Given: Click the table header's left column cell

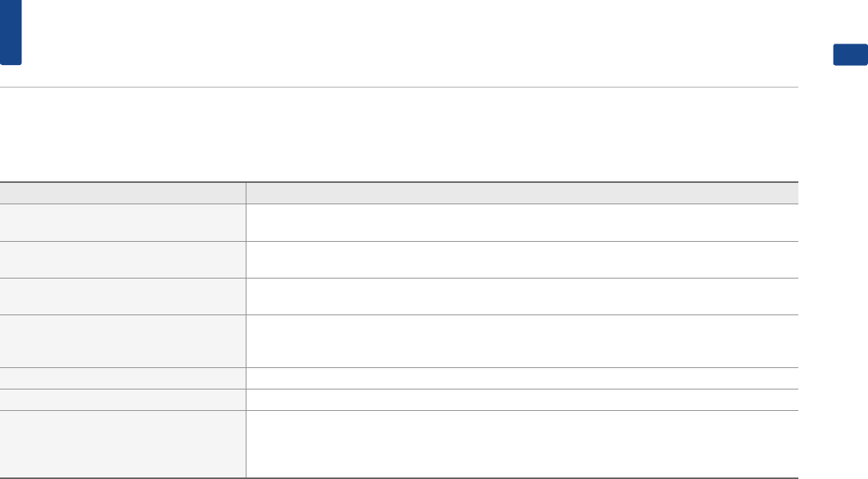Looking at the screenshot, I should (122, 193).
